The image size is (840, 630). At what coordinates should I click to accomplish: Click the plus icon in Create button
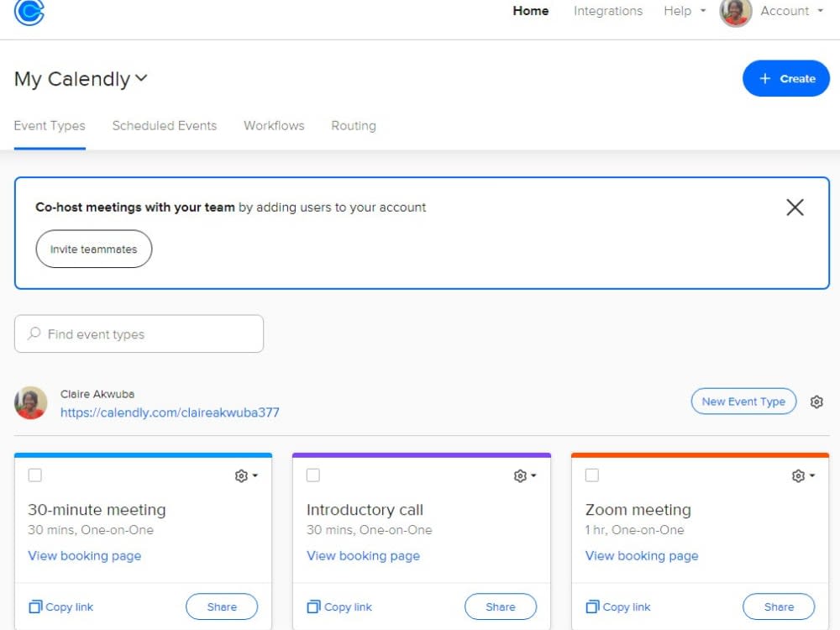click(765, 78)
